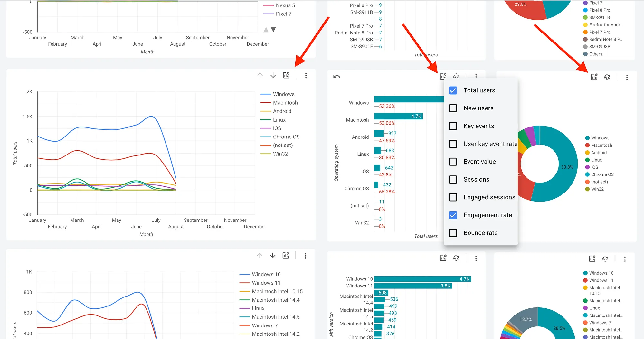644x339 pixels.
Task: Open optional metrics icon on operating system line chart
Action: pos(286,75)
